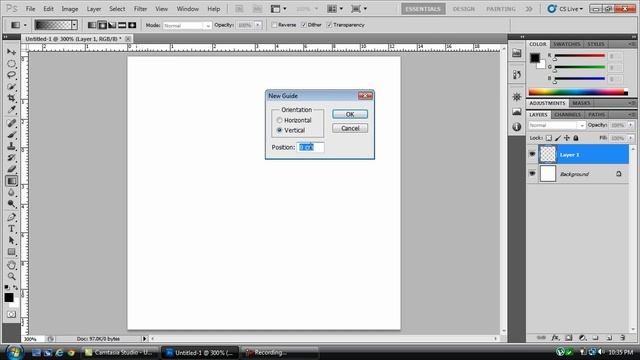
Task: Select the Move tool
Action: tap(11, 52)
